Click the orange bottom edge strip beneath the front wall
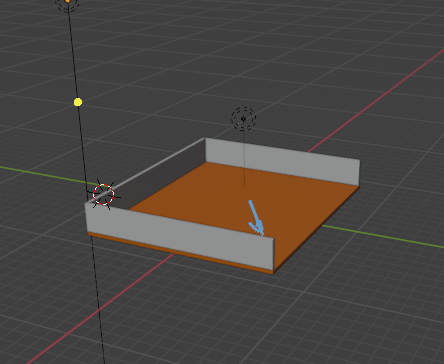The image size is (444, 364). coord(180,254)
